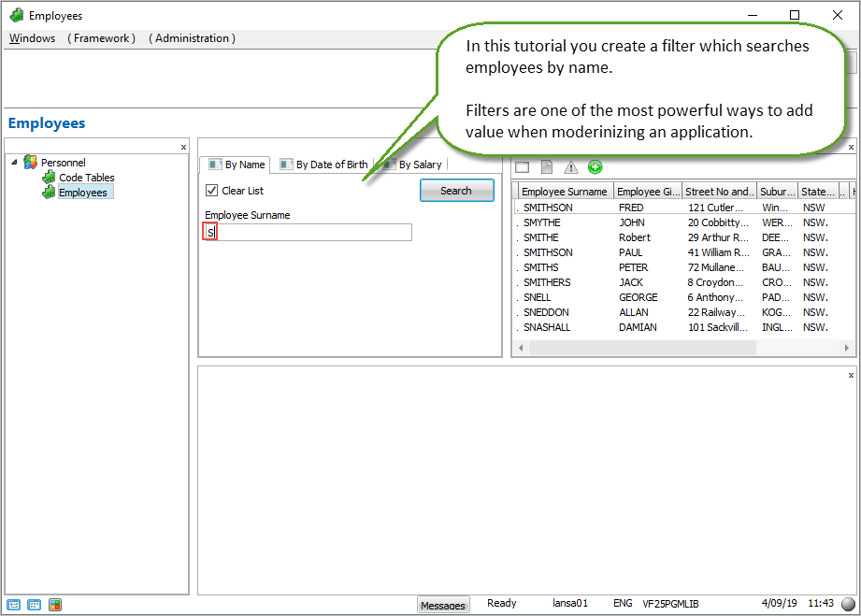Image resolution: width=861 pixels, height=616 pixels.
Task: Click the By Date of Birth tab icon
Action: pos(286,165)
